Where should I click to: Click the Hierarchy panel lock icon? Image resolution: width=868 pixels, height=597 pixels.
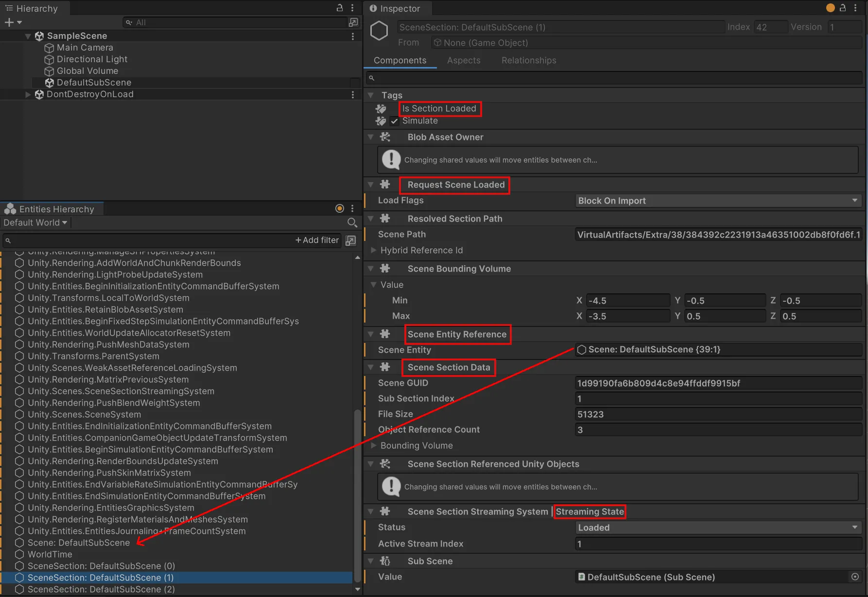click(340, 8)
